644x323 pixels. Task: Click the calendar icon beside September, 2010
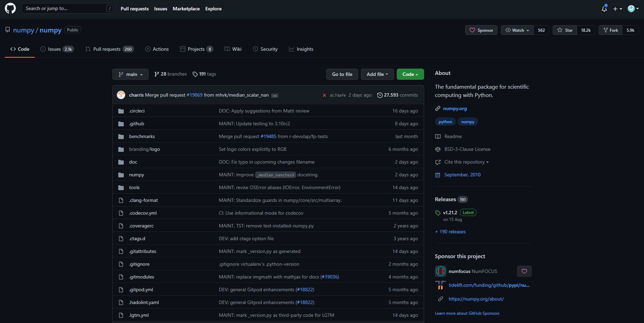click(x=438, y=175)
